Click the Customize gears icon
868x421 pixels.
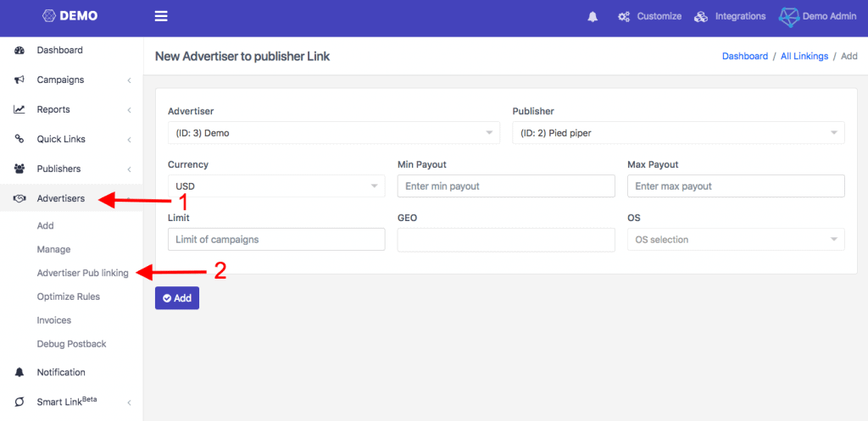pos(624,17)
